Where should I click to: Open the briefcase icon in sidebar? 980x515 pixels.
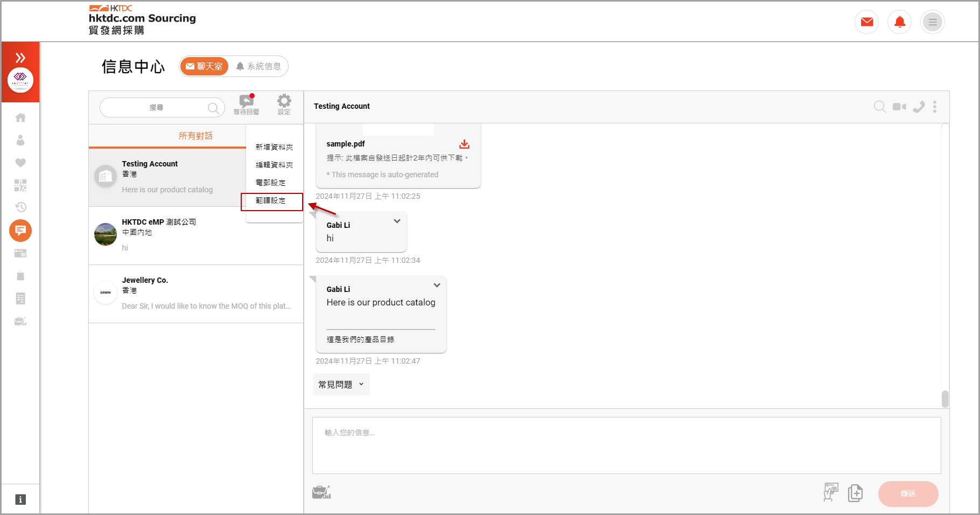click(20, 321)
